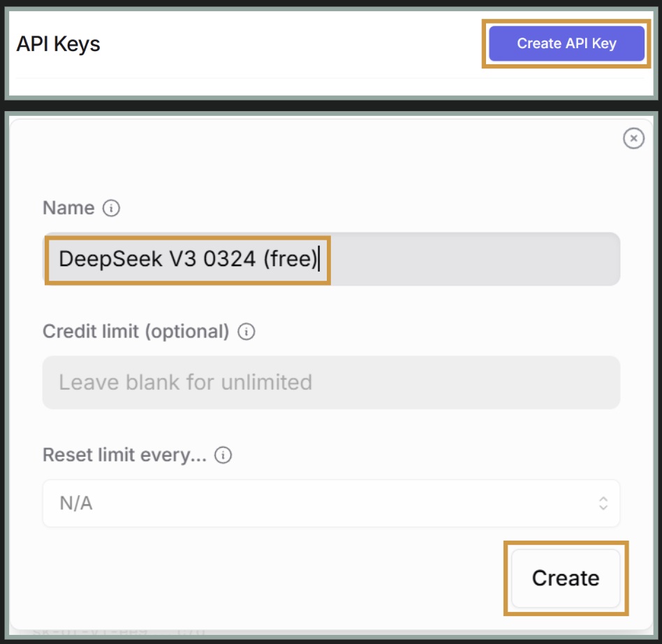Viewport: 662px width, 644px height.
Task: Click the up-down chevron in reset dropdown
Action: pyautogui.click(x=603, y=503)
